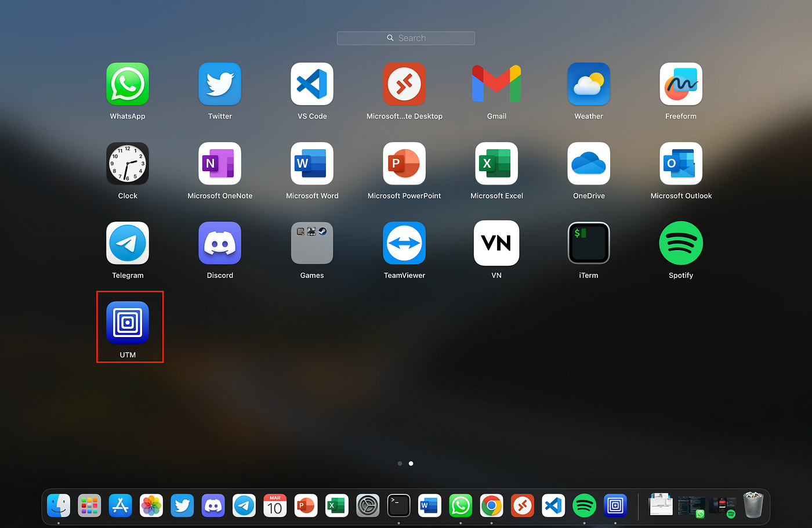Open System Settings from the Dock

point(368,506)
